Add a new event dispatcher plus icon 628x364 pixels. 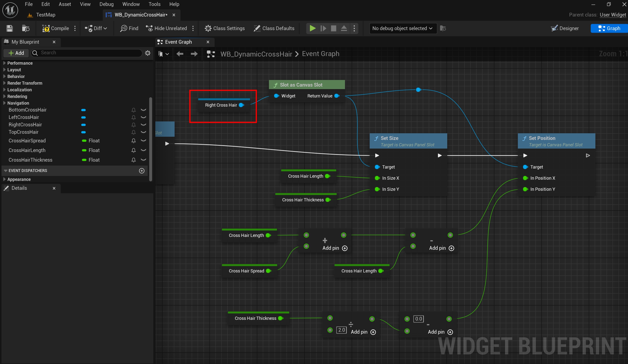(x=142, y=171)
